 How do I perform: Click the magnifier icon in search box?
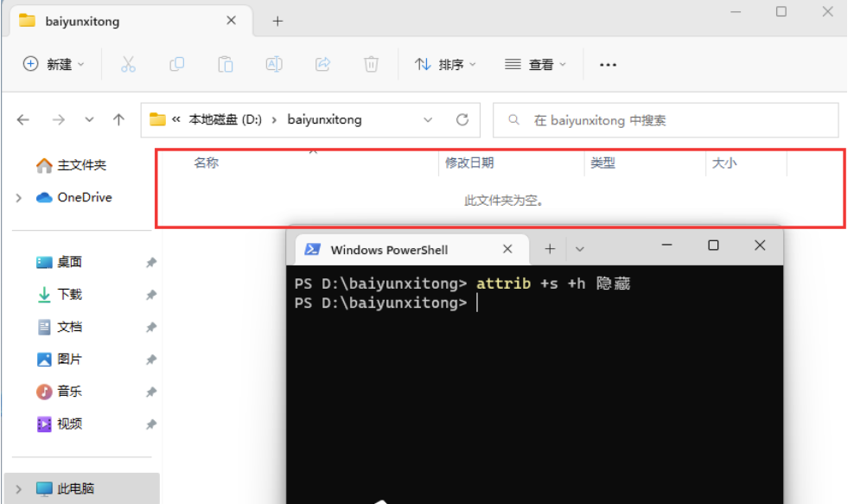(513, 119)
